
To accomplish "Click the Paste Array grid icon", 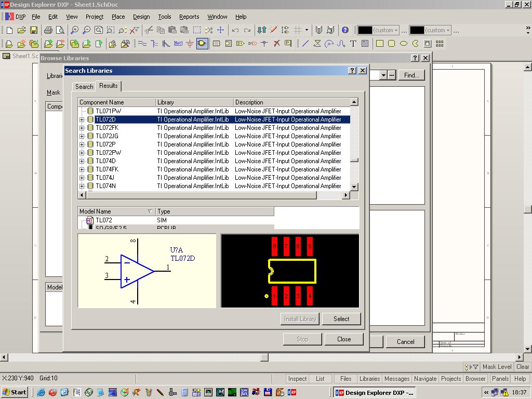I will (440, 44).
